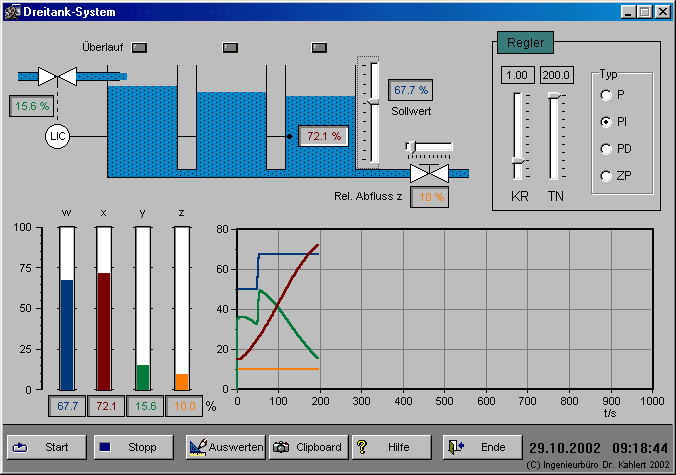The height and width of the screenshot is (475, 676).
Task: Copy the view with the Clipboard button
Action: 308,447
